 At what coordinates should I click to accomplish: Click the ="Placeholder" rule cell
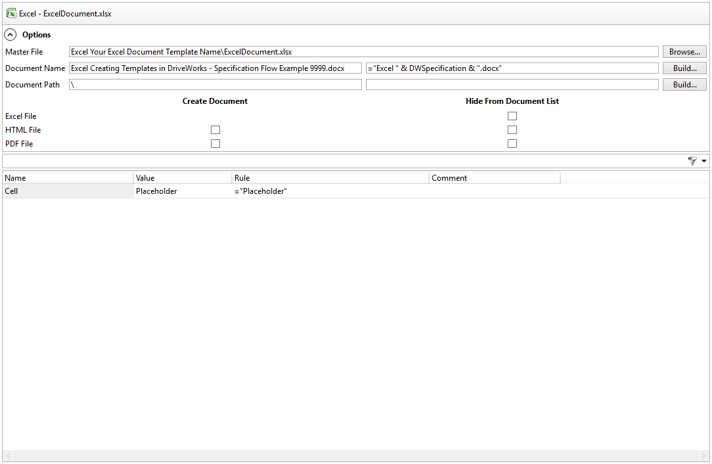click(x=329, y=191)
